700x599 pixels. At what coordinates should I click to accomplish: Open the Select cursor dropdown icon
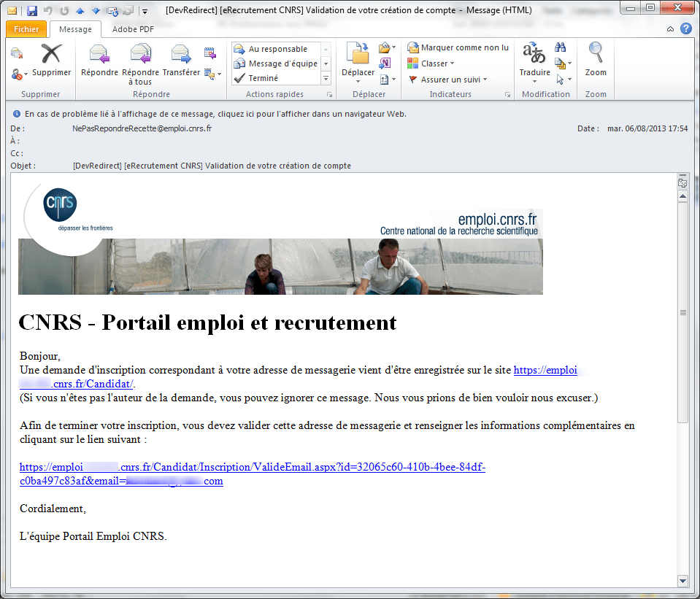click(564, 80)
